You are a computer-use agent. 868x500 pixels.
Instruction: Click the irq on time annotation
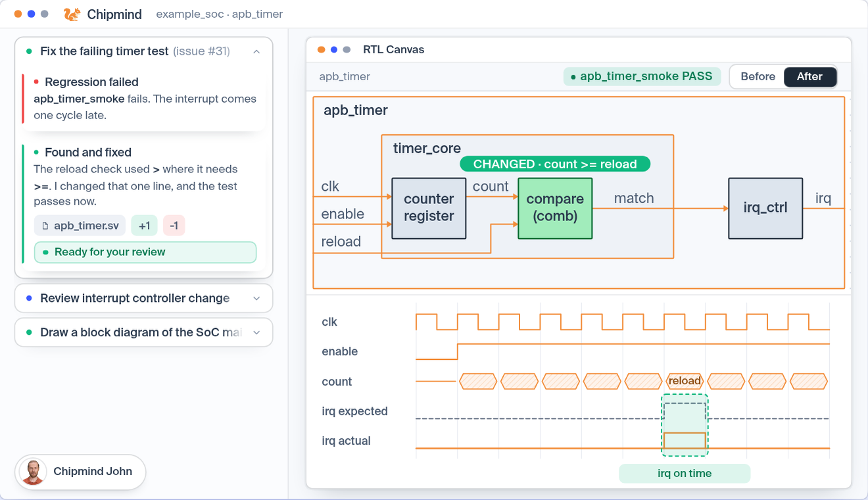685,474
